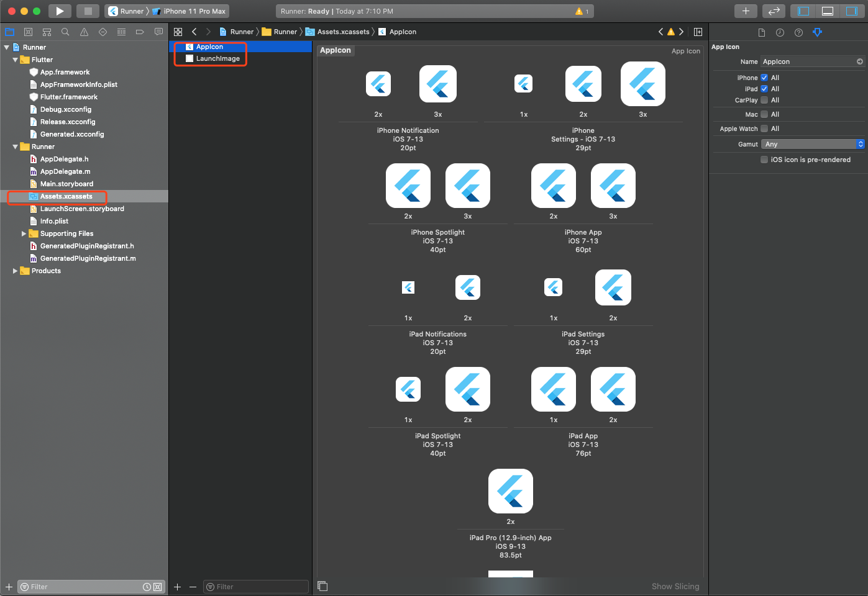The height and width of the screenshot is (596, 868).
Task: Collapse the Flutter group
Action: tap(15, 60)
